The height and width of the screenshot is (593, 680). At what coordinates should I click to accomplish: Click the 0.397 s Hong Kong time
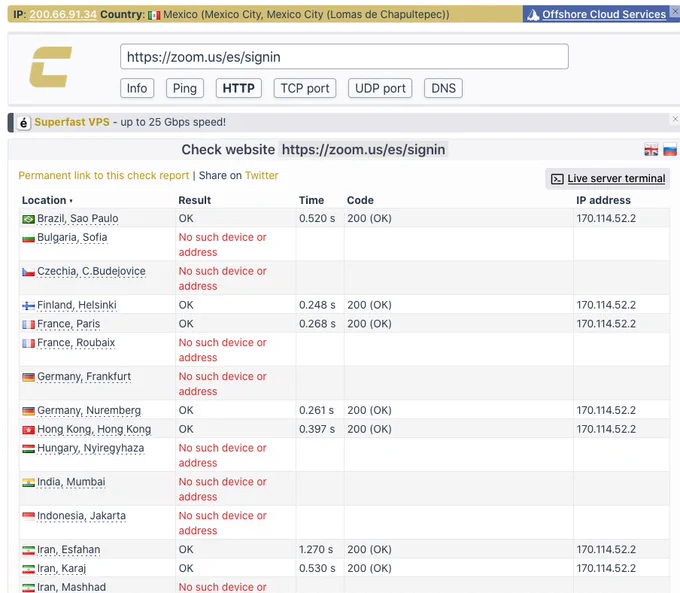coord(317,429)
